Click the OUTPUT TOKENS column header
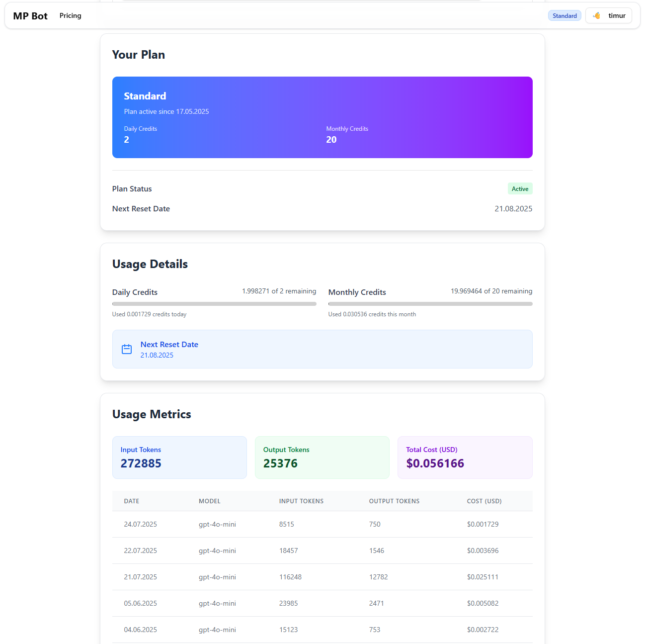 point(394,501)
